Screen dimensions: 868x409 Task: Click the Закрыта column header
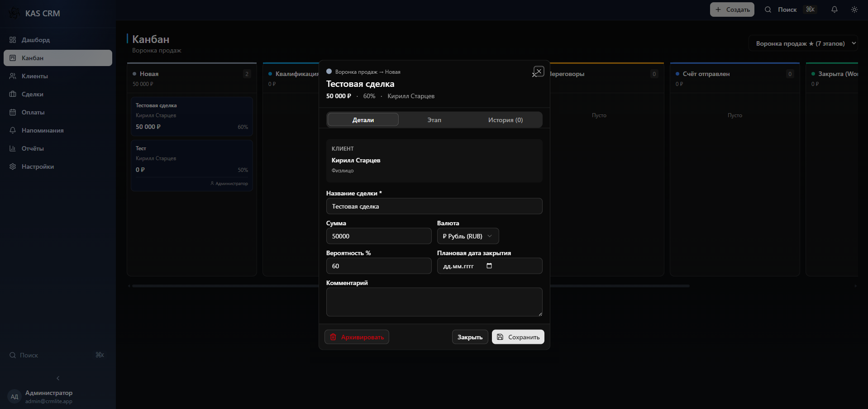832,78
